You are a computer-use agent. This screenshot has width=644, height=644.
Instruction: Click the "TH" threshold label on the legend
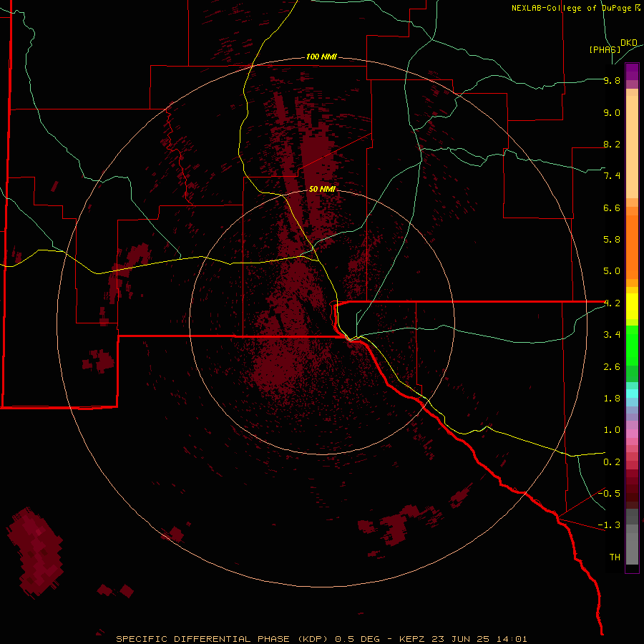615,557
